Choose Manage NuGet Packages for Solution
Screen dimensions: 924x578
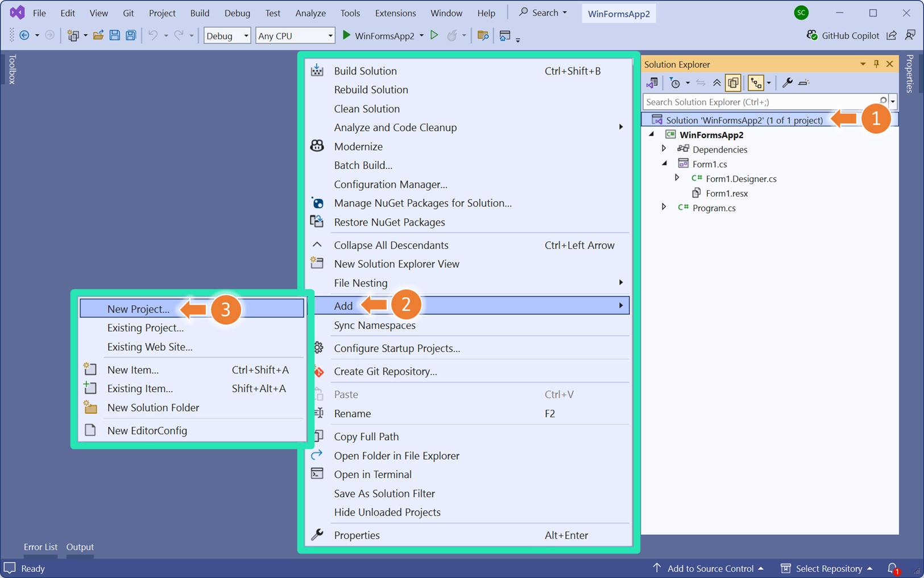[x=467, y=203]
